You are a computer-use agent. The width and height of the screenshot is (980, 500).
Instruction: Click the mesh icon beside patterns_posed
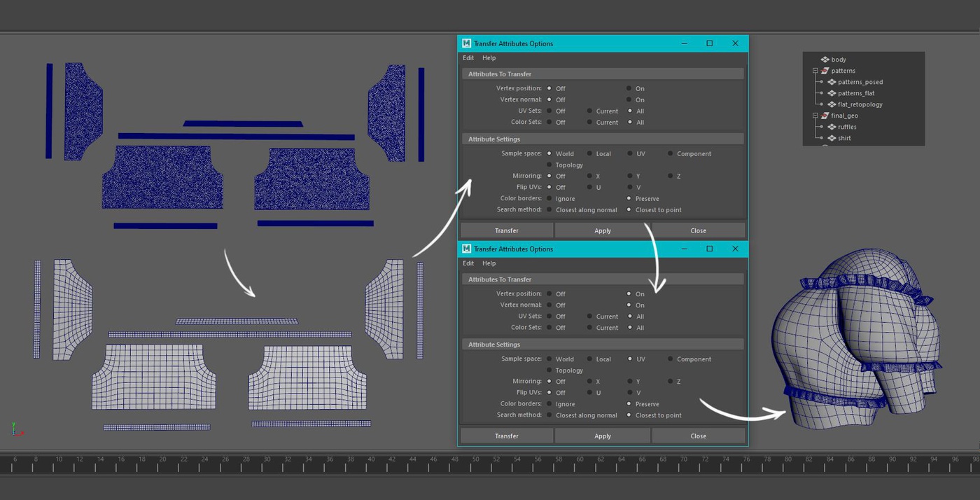click(832, 82)
